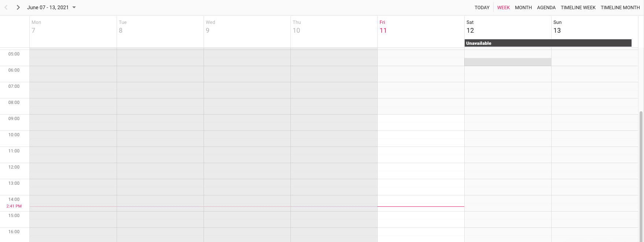Click the shaded booking on Saturday morning
Screen dimensions: 644x242
pos(507,62)
